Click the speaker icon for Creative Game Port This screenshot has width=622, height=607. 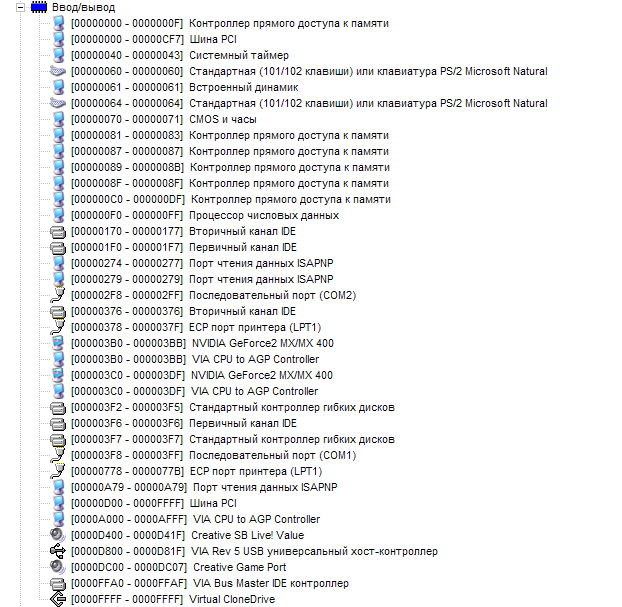tap(58, 567)
